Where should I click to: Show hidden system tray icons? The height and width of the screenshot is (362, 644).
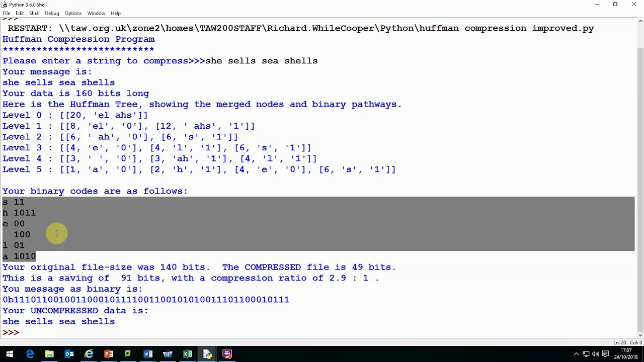pyautogui.click(x=576, y=354)
